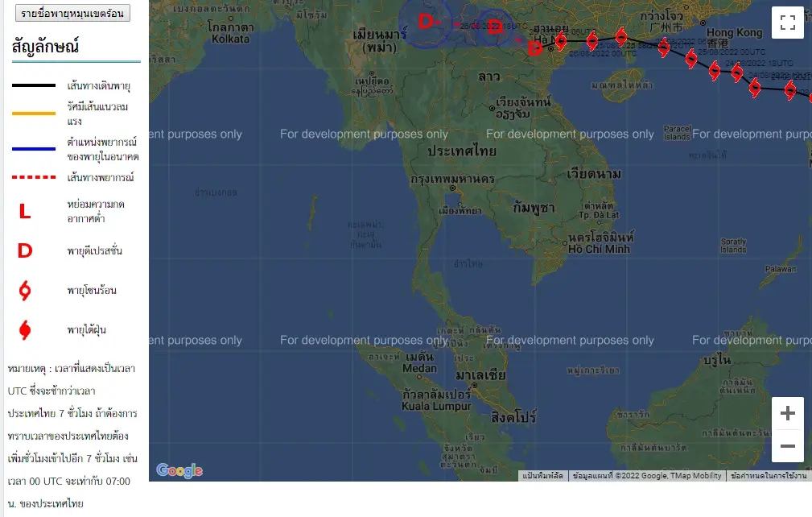Zoom in on the storm map
The width and height of the screenshot is (812, 517).
787,413
